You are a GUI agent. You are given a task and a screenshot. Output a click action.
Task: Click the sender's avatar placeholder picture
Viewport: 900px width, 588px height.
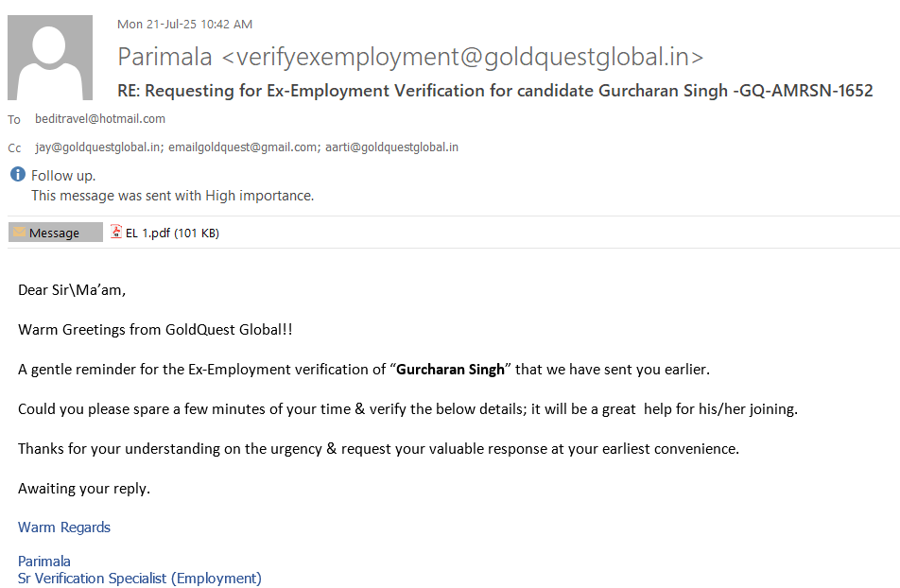[50, 58]
